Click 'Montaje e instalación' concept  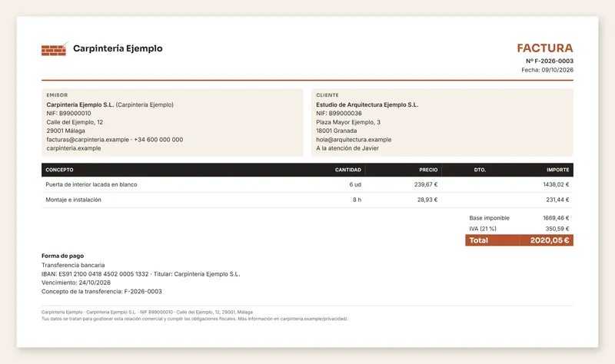[x=73, y=200]
